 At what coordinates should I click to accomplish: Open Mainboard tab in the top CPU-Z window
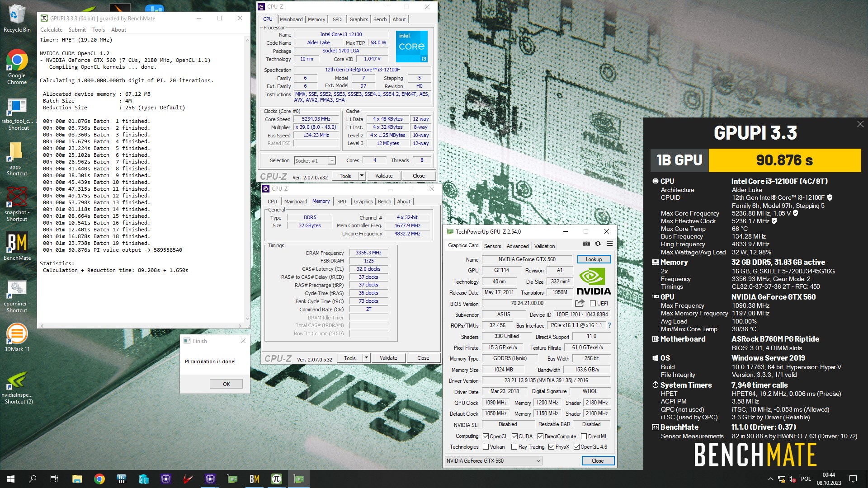(291, 19)
